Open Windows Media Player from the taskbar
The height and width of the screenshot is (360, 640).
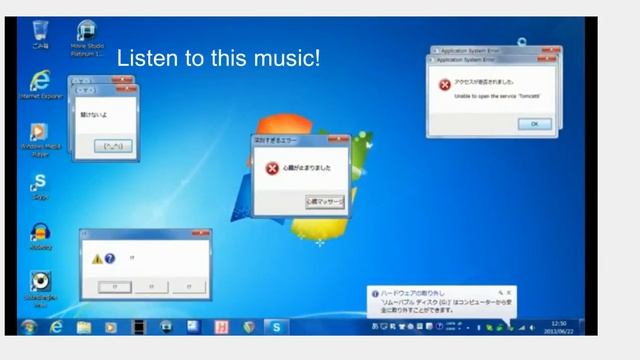point(111,327)
